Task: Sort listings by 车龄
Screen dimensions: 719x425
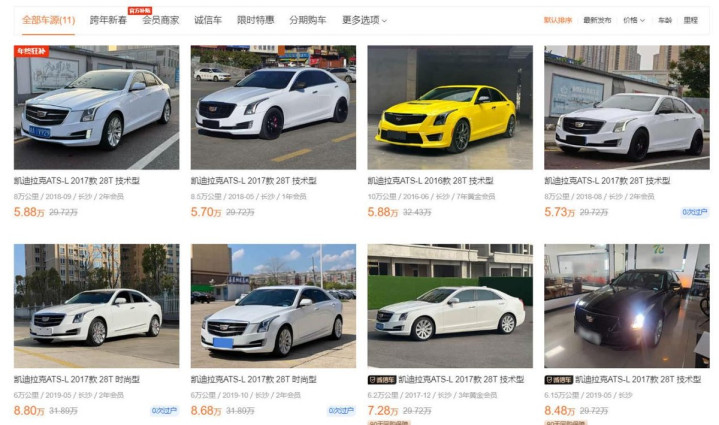Action: click(665, 20)
